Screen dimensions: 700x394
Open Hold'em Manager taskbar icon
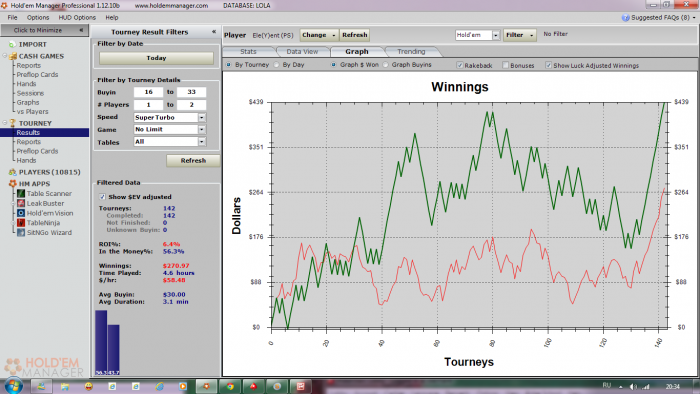[x=206, y=386]
